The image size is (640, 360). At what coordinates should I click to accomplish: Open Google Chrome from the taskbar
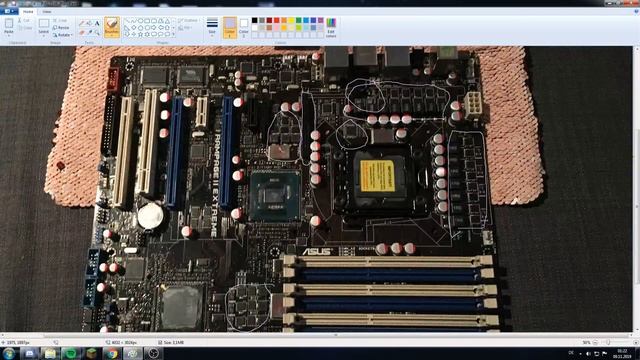coord(112,353)
